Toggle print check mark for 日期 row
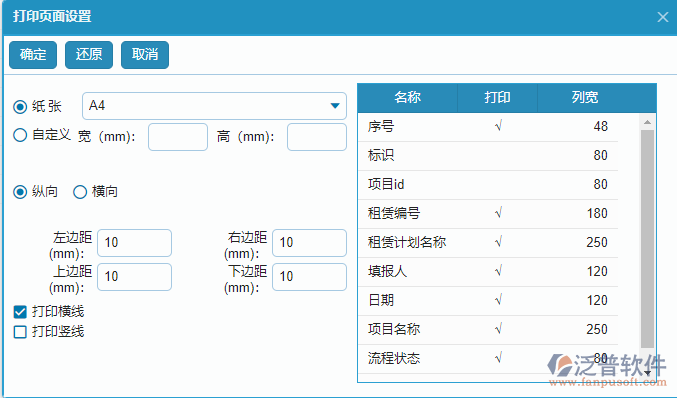The height and width of the screenshot is (398, 677). click(x=498, y=300)
